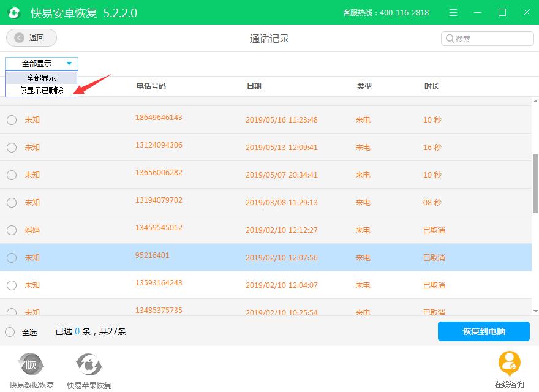Viewport: 539px width, 392px height.
Task: Open 快易数据恢复 data recovery icon
Action: [31, 365]
